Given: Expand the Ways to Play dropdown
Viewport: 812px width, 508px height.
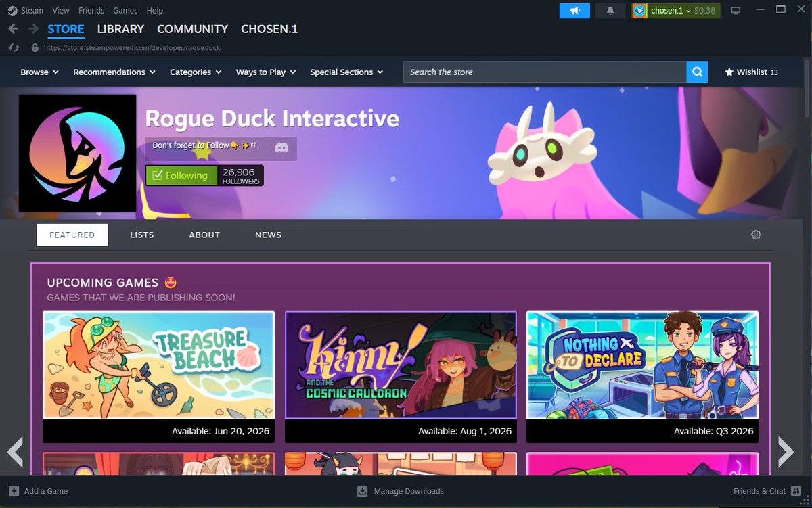Looking at the screenshot, I should (x=266, y=72).
